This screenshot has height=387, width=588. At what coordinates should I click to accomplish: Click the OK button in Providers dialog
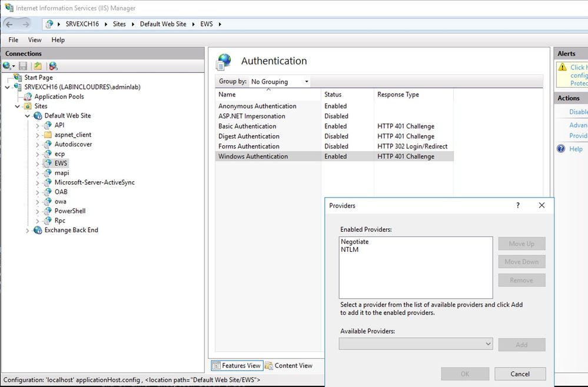(x=465, y=373)
